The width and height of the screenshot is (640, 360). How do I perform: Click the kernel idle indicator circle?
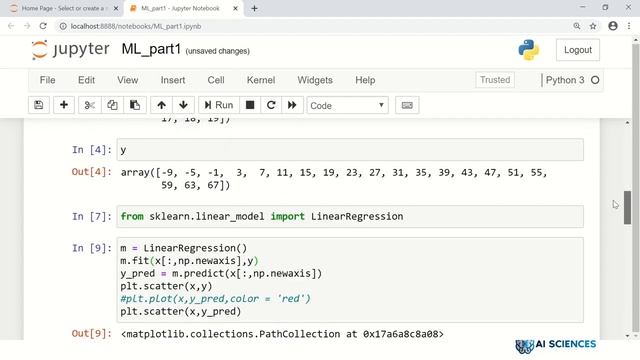pyautogui.click(x=595, y=80)
